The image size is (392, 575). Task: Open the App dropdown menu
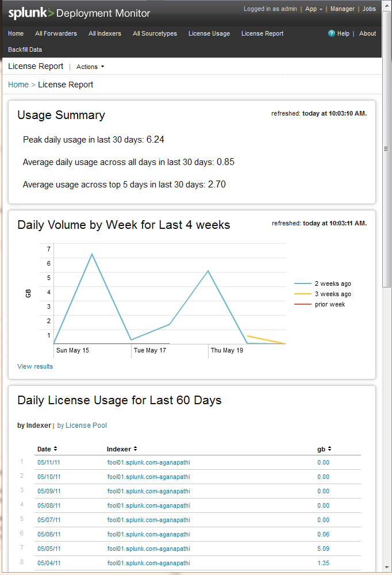point(314,9)
